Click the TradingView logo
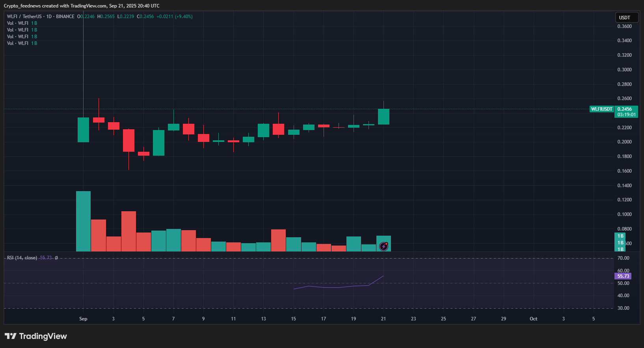Image resolution: width=644 pixels, height=348 pixels. pyautogui.click(x=36, y=336)
